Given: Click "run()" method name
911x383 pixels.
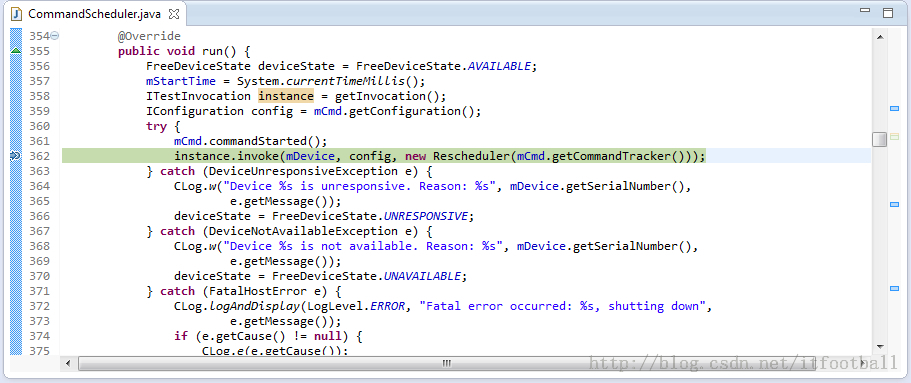Looking at the screenshot, I should pos(219,51).
